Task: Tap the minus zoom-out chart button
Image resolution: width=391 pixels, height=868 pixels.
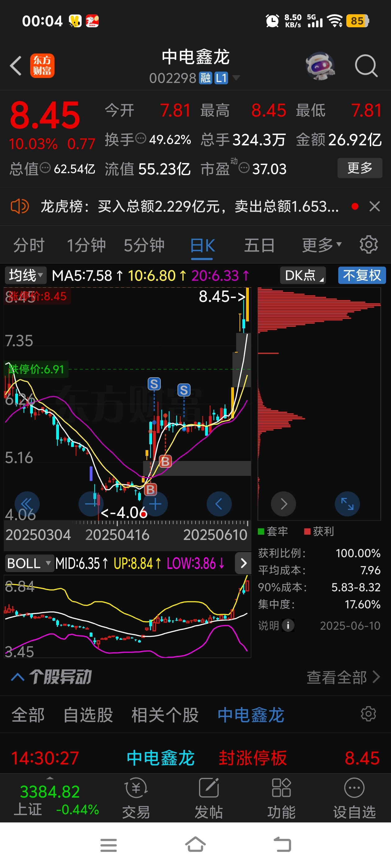Action: click(x=91, y=504)
